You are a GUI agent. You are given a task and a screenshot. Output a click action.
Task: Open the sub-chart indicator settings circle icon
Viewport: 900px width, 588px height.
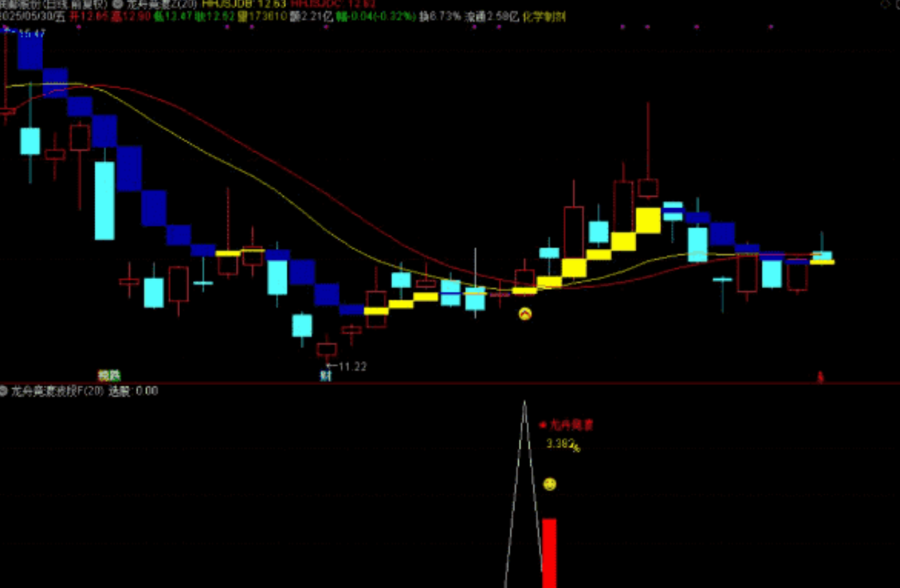pos(4,391)
